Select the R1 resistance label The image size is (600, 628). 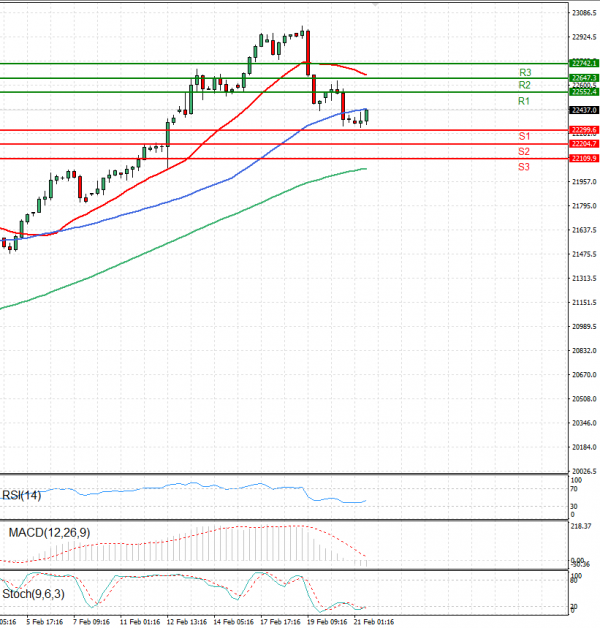523,101
